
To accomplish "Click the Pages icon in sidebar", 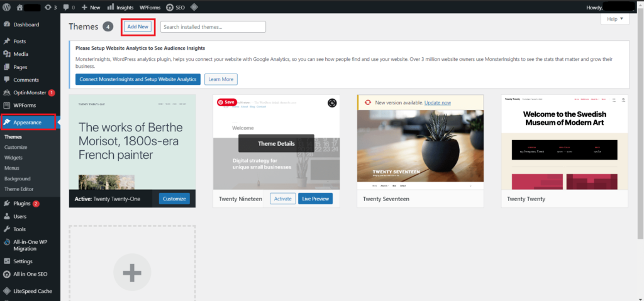I will coord(6,67).
